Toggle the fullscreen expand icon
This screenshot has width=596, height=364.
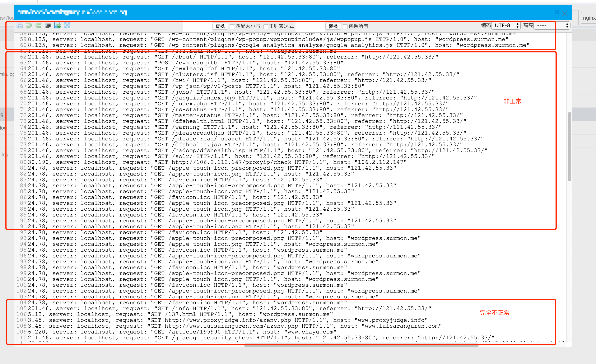[x=67, y=25]
